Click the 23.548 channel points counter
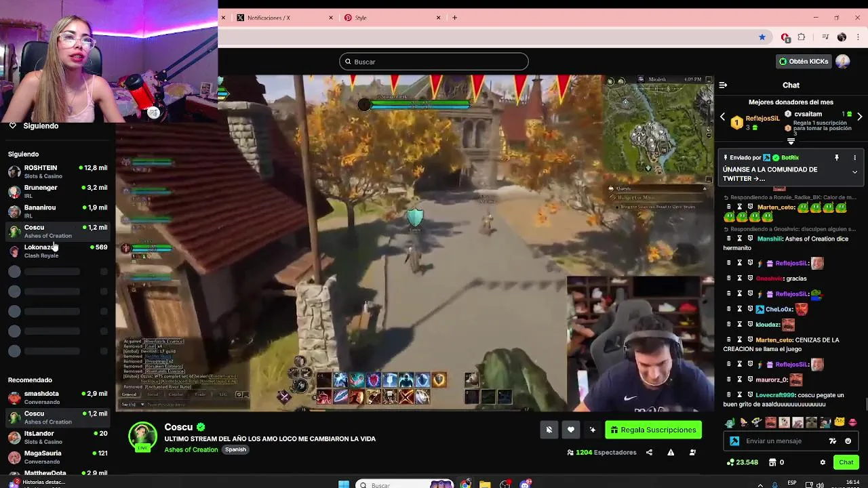Image resolution: width=868 pixels, height=488 pixels. click(x=743, y=462)
